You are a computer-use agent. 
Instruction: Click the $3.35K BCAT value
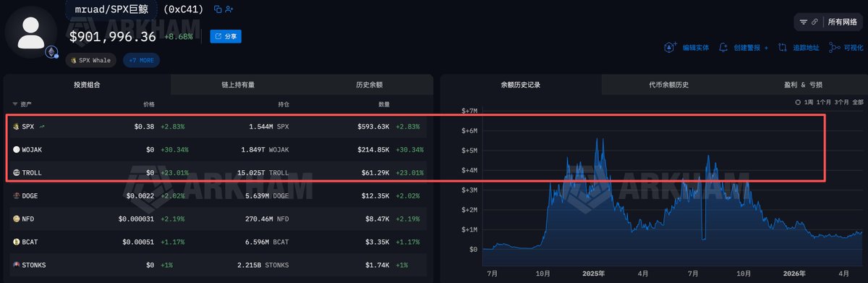coord(376,242)
